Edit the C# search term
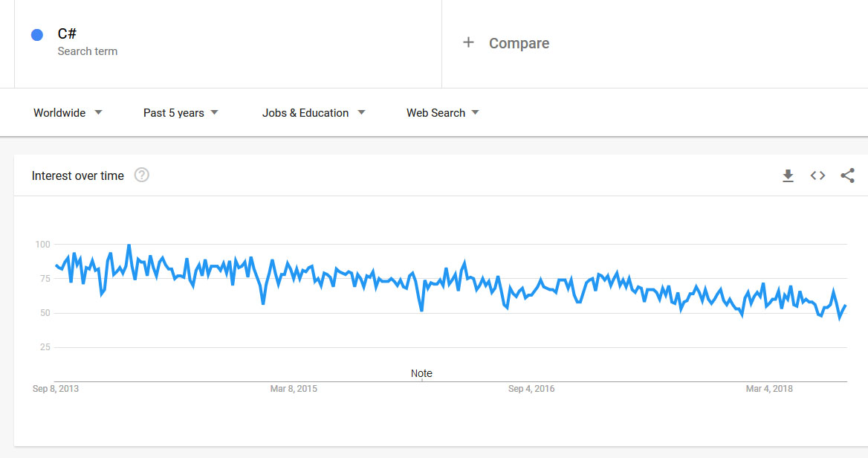This screenshot has height=458, width=868. click(67, 34)
